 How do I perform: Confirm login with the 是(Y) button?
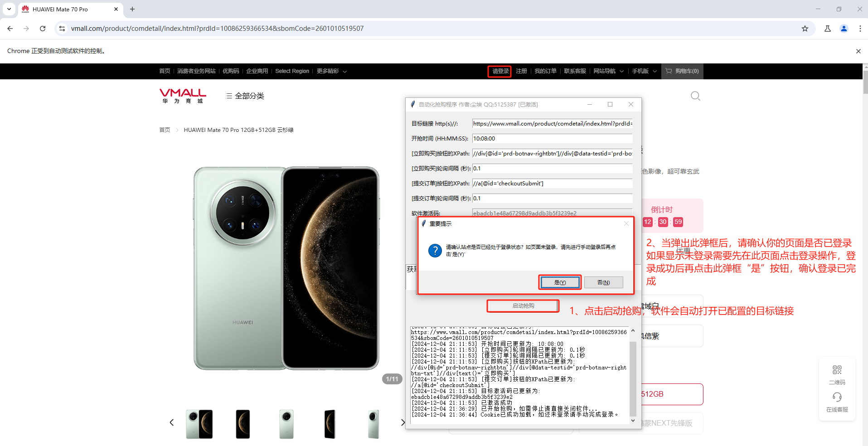[x=560, y=282]
